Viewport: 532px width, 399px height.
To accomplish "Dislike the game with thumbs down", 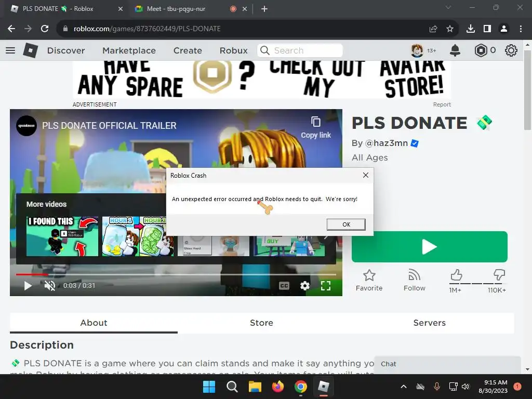I will (x=499, y=275).
